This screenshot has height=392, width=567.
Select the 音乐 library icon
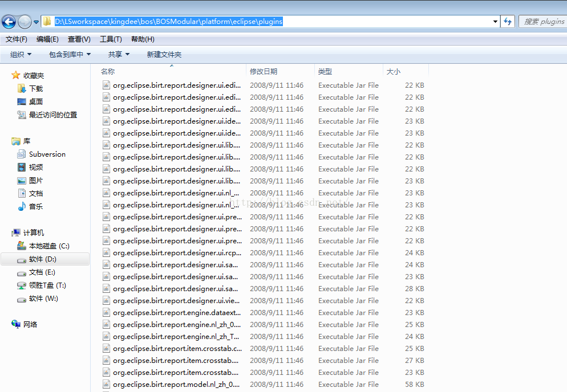click(x=22, y=207)
